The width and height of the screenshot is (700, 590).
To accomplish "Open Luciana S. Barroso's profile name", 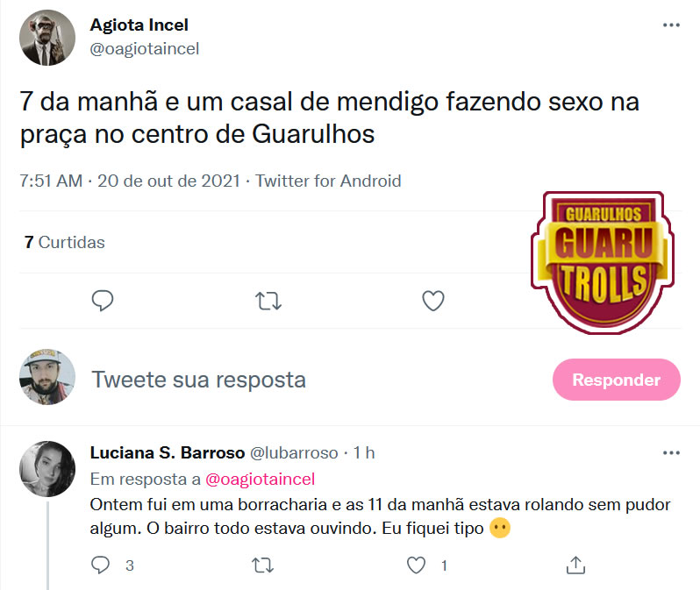I will (168, 452).
